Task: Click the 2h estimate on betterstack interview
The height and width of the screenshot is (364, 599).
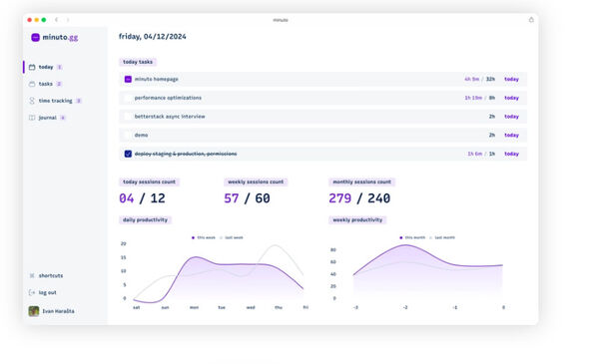Action: click(492, 117)
